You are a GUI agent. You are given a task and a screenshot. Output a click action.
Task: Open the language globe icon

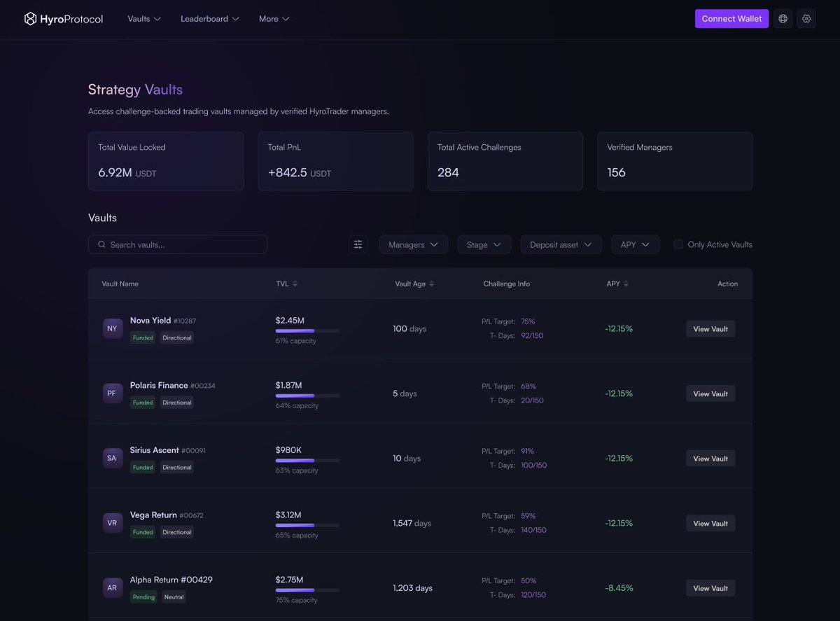pos(783,19)
